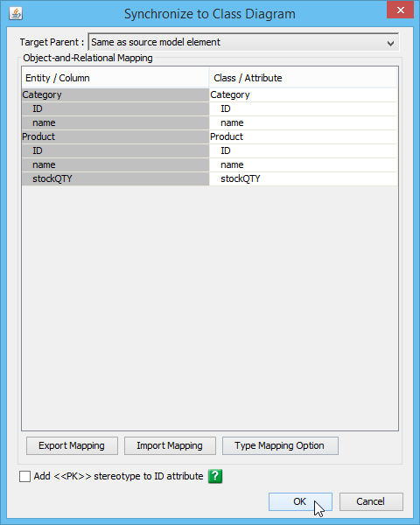Screen dimensions: 420x525
Task: Open the green help question mark icon
Action: tap(215, 476)
